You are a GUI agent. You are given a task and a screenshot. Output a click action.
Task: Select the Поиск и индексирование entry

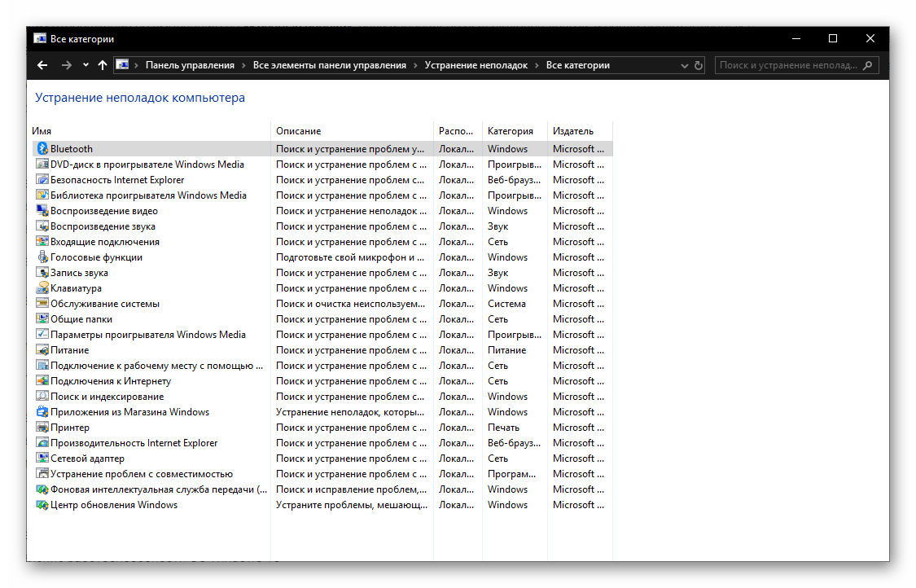[x=107, y=397]
